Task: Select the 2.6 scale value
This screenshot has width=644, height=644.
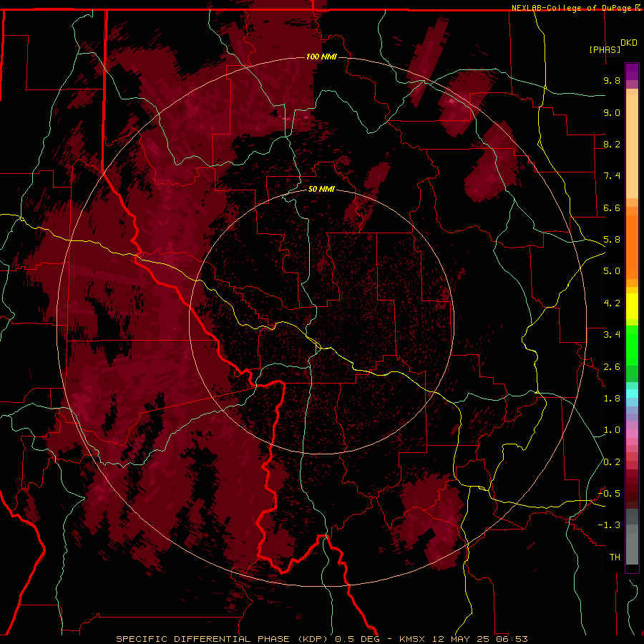Action: pyautogui.click(x=612, y=367)
